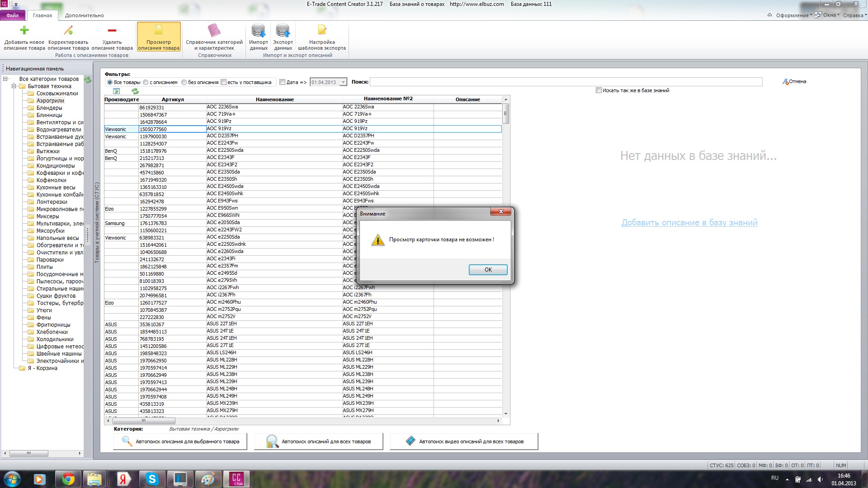Image resolution: width=868 pixels, height=488 pixels.
Task: Open the Справка dropdown menu
Action: tap(855, 15)
